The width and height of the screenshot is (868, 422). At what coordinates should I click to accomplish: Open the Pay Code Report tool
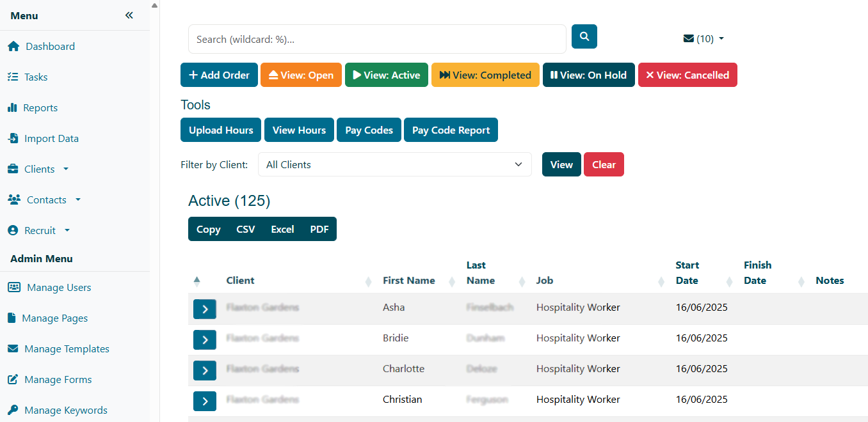451,130
